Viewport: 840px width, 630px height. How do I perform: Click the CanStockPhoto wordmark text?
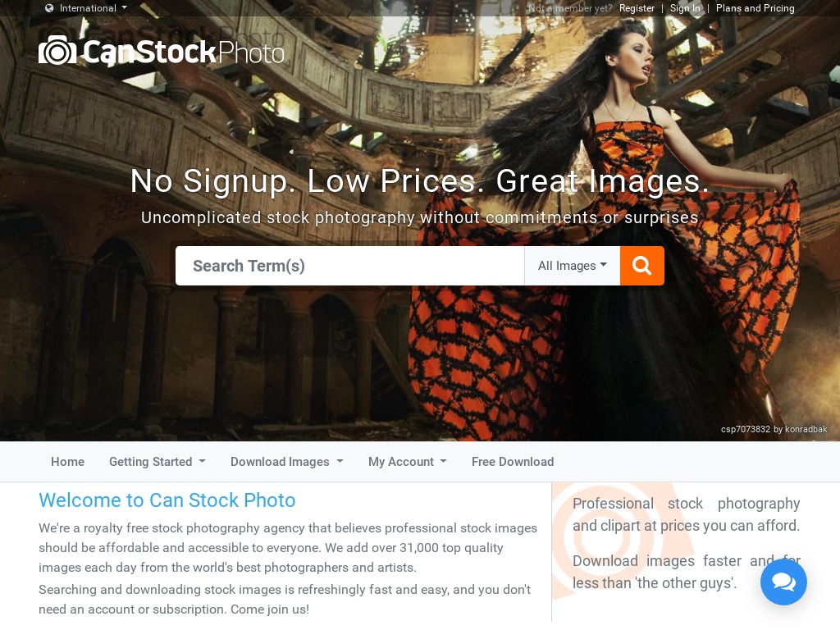[183, 52]
